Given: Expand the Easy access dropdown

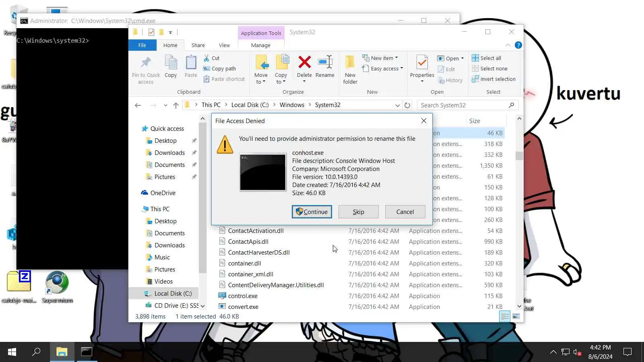Looking at the screenshot, I should coord(382,68).
